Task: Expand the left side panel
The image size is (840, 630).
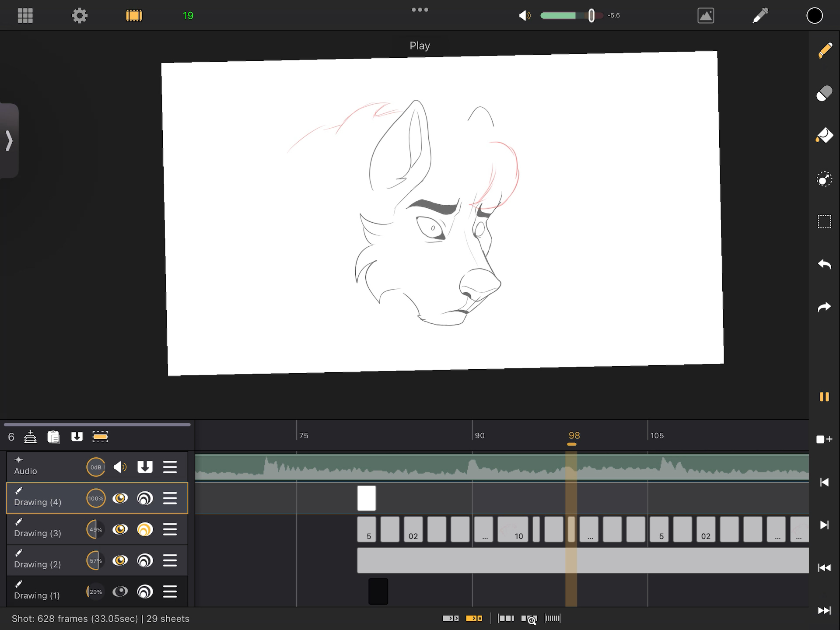Action: (9, 141)
